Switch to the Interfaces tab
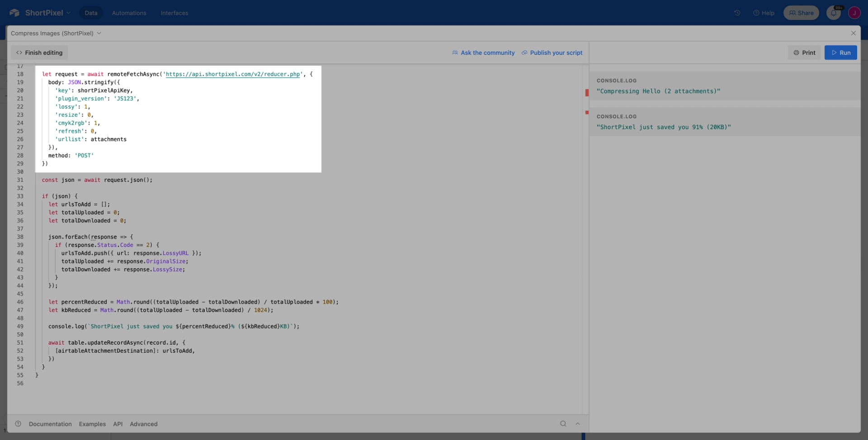This screenshot has width=868, height=440. pos(175,13)
